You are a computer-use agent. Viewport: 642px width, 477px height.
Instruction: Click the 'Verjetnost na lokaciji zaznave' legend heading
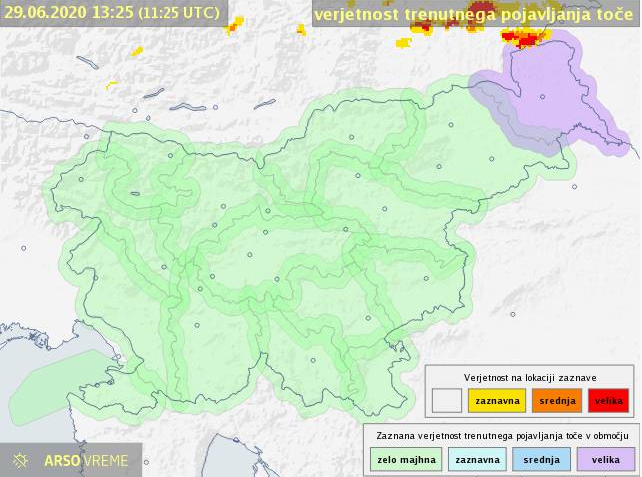coord(530,377)
